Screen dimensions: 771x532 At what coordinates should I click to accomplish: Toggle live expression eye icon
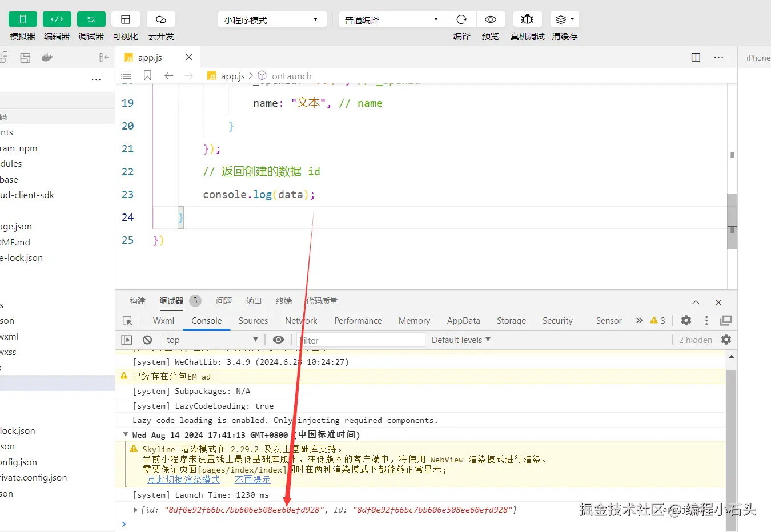[278, 340]
